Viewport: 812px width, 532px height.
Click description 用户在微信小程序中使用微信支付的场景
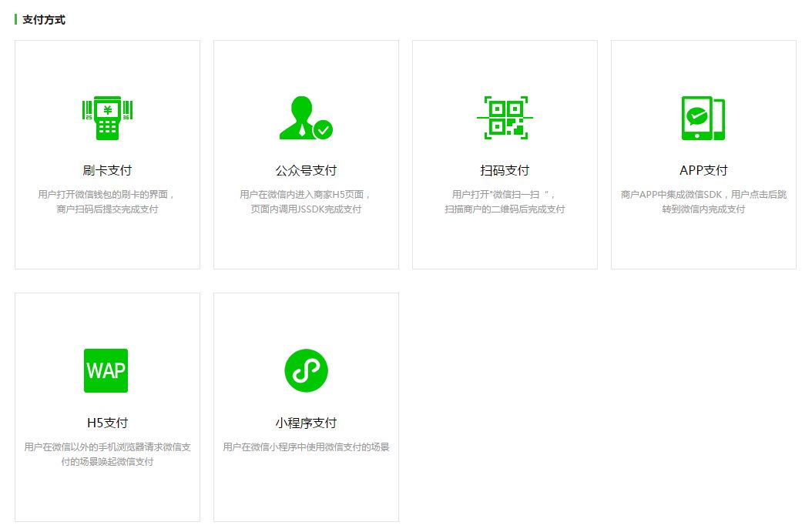tap(306, 447)
